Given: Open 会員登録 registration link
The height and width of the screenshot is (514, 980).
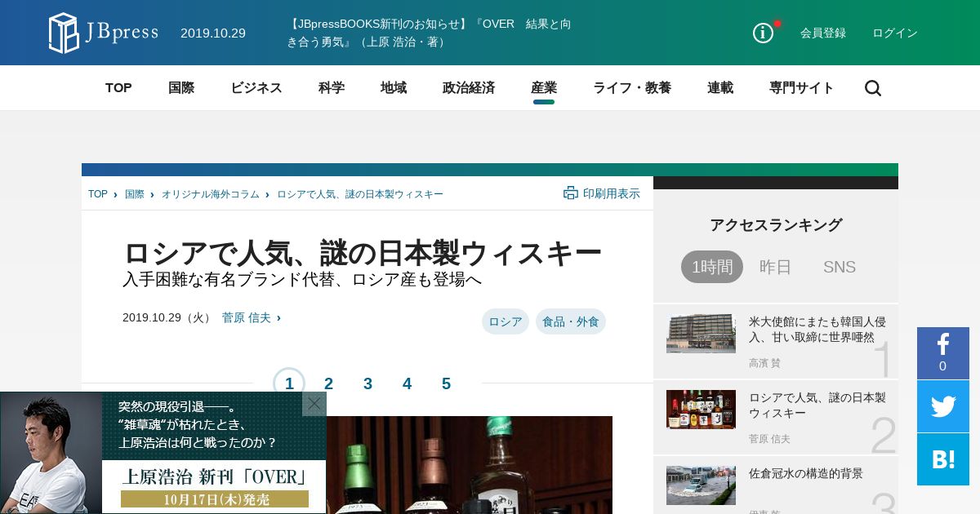Looking at the screenshot, I should coord(823,33).
